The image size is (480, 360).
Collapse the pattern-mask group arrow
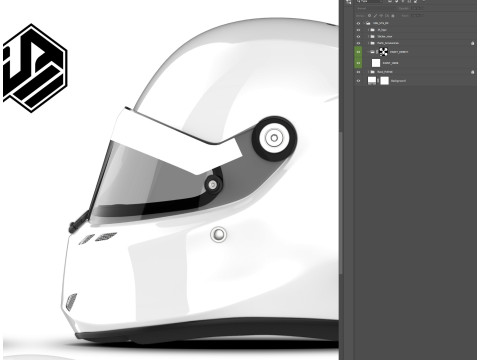(x=369, y=52)
